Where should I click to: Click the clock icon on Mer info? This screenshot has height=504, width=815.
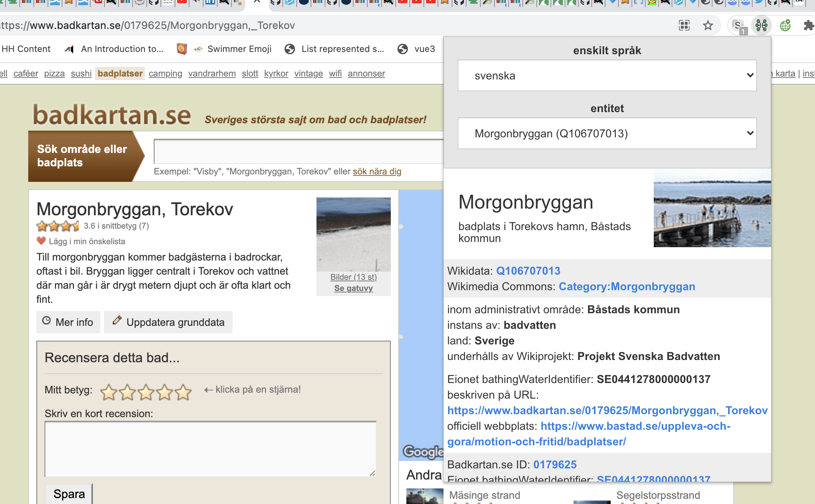[x=46, y=321]
